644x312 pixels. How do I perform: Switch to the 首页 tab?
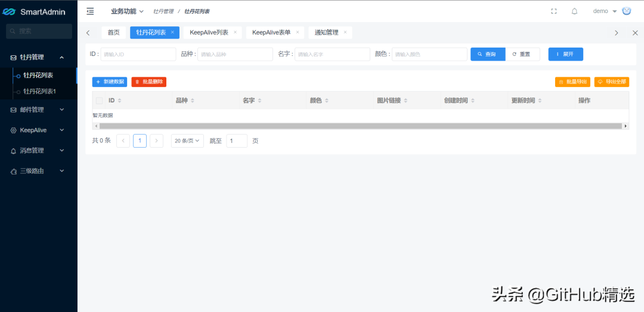114,33
